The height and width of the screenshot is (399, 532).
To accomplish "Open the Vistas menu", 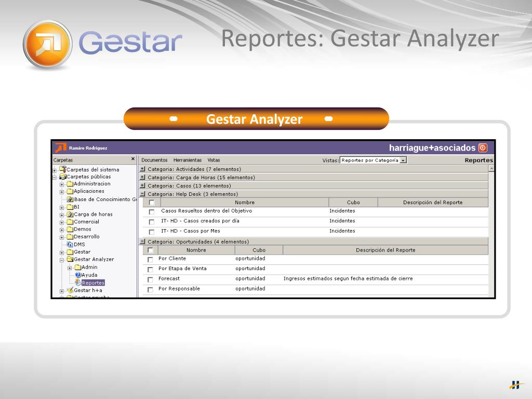I will coord(214,160).
